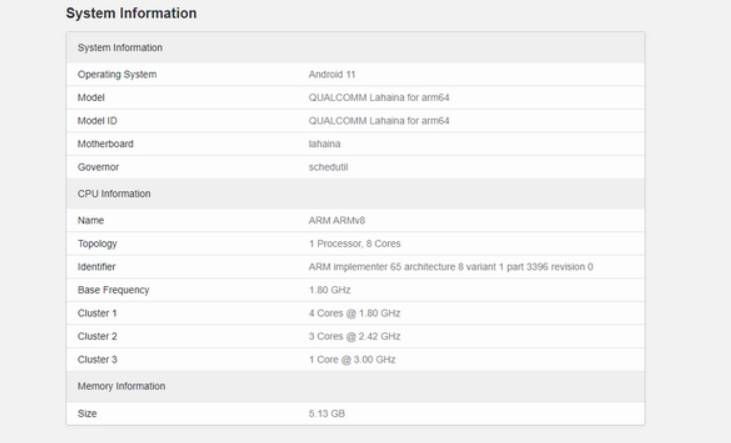
Task: Select the Base Frequency value '1.80 GHz'
Action: 329,290
